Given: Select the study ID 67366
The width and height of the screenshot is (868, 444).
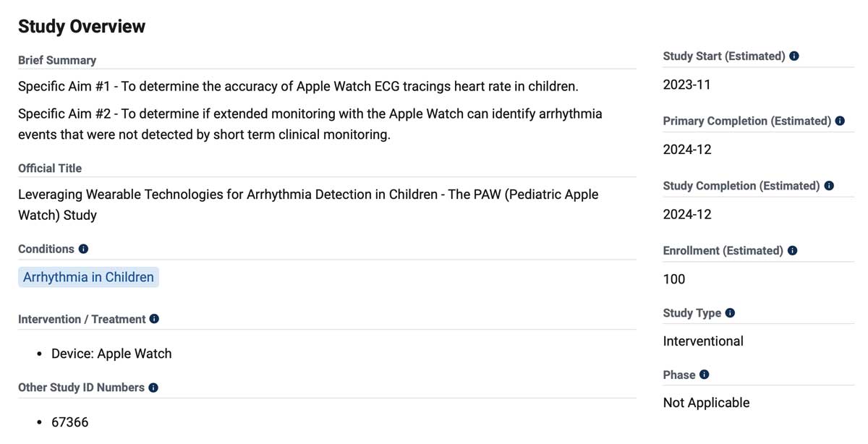Looking at the screenshot, I should 70,422.
